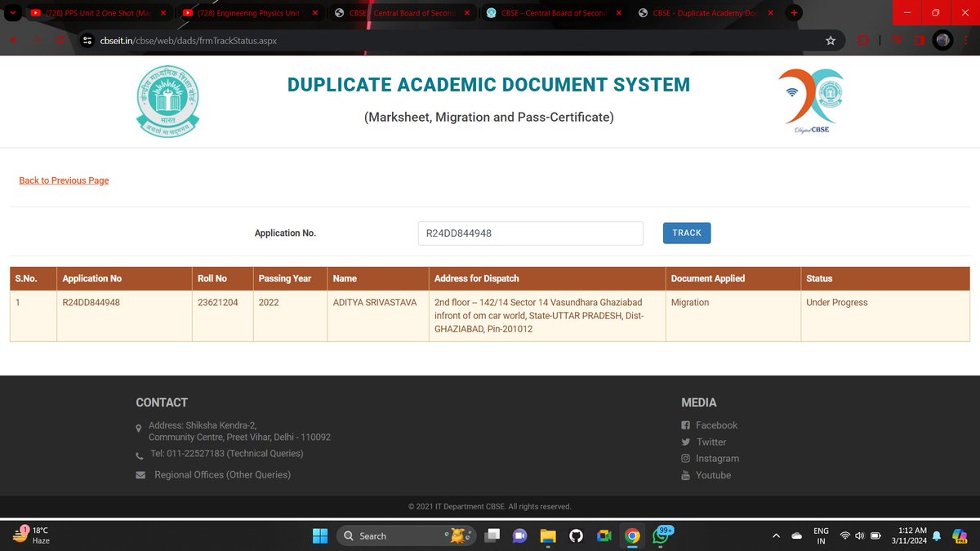Image resolution: width=980 pixels, height=551 pixels.
Task: Close the PPS Unit 2 One Shot tab
Action: (163, 13)
